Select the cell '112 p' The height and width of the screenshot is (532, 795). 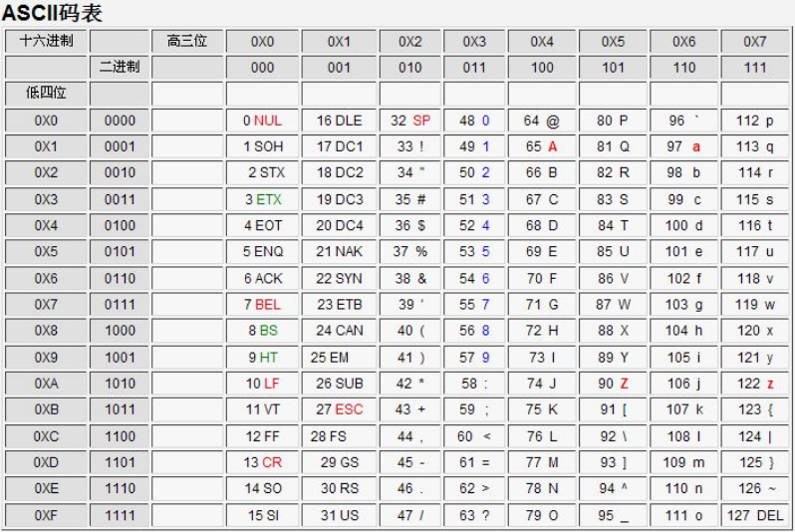pyautogui.click(x=755, y=121)
